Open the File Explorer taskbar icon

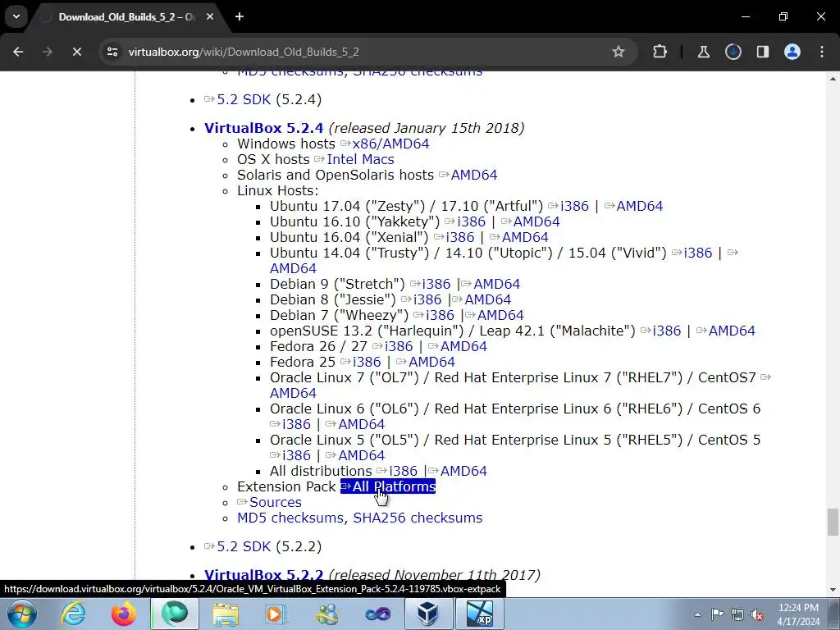pyautogui.click(x=226, y=614)
